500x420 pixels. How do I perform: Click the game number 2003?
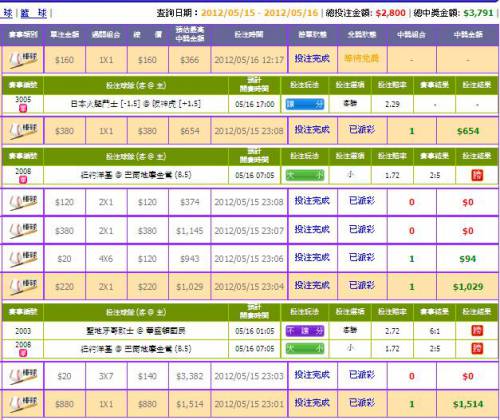(23, 331)
